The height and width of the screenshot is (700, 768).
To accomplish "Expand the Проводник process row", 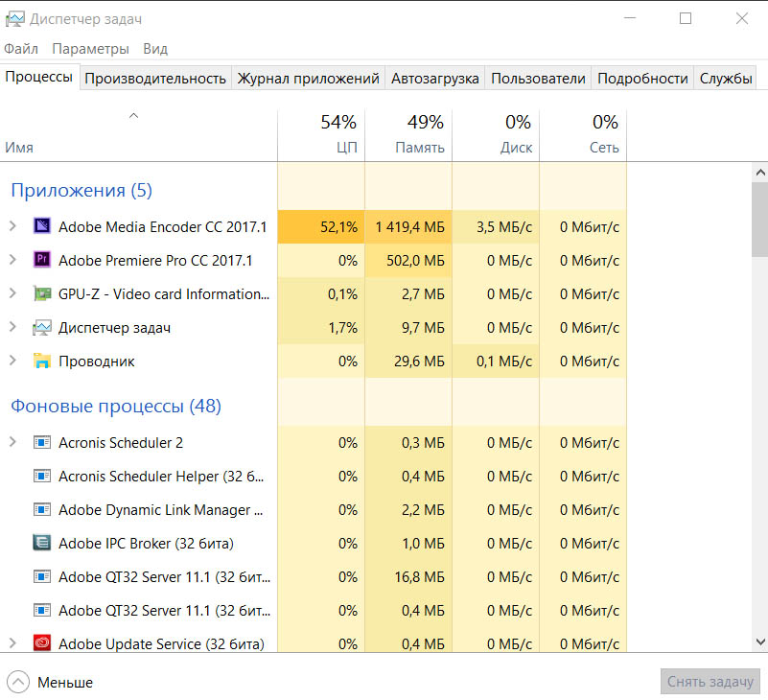I will coord(12,362).
